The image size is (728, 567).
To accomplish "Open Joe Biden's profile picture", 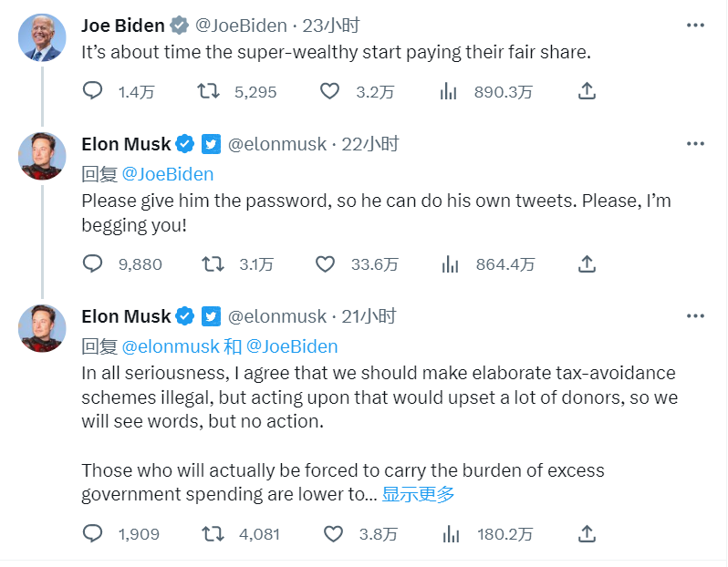I will 41,38.
